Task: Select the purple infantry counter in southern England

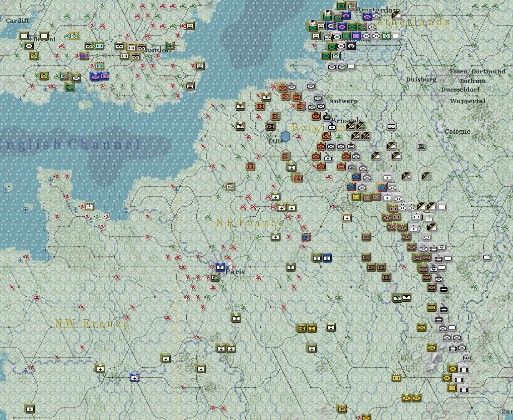Action: (x=95, y=77)
